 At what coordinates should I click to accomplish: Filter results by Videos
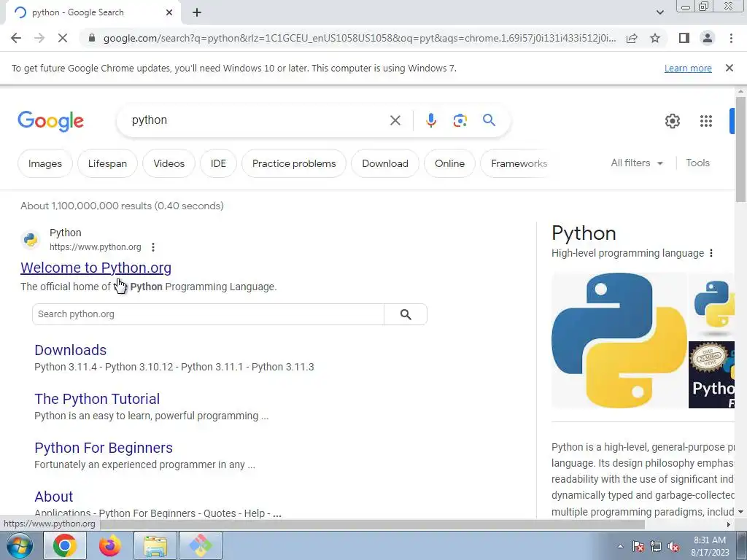(169, 163)
